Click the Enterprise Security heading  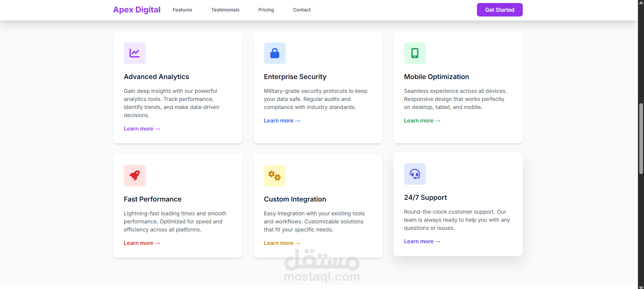coord(295,77)
